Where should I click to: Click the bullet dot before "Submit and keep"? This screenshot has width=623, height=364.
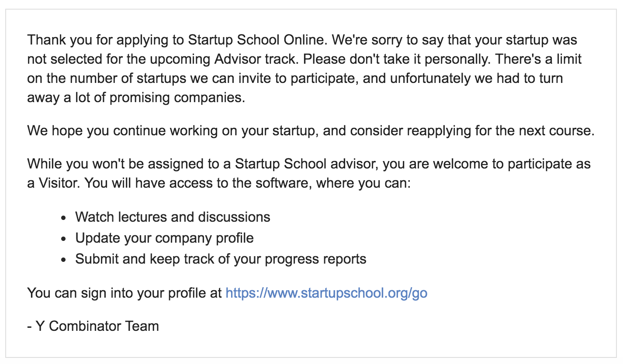click(64, 260)
